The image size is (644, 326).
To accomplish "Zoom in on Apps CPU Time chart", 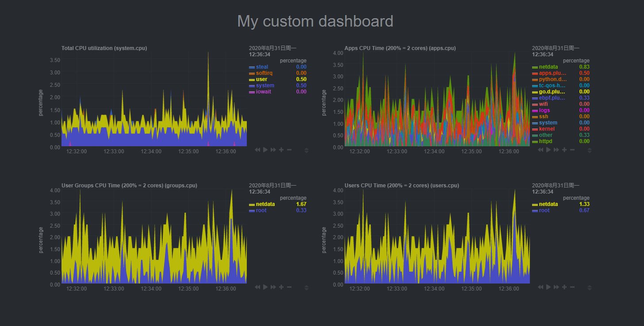I will (x=564, y=150).
